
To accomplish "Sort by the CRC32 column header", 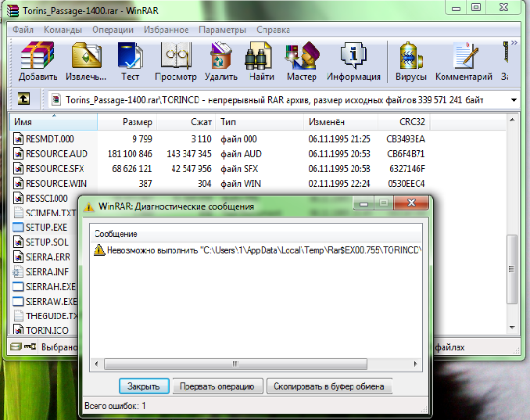I will click(x=404, y=122).
